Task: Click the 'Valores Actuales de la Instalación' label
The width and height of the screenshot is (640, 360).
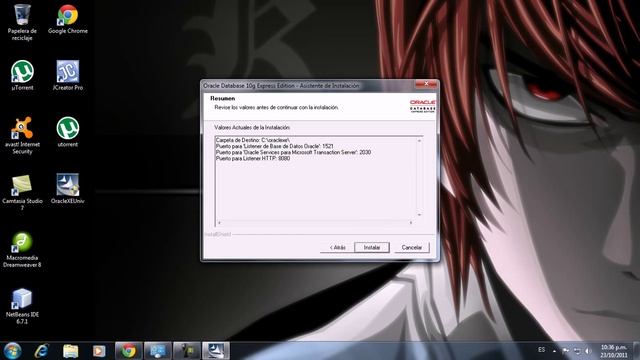Action: 252,127
